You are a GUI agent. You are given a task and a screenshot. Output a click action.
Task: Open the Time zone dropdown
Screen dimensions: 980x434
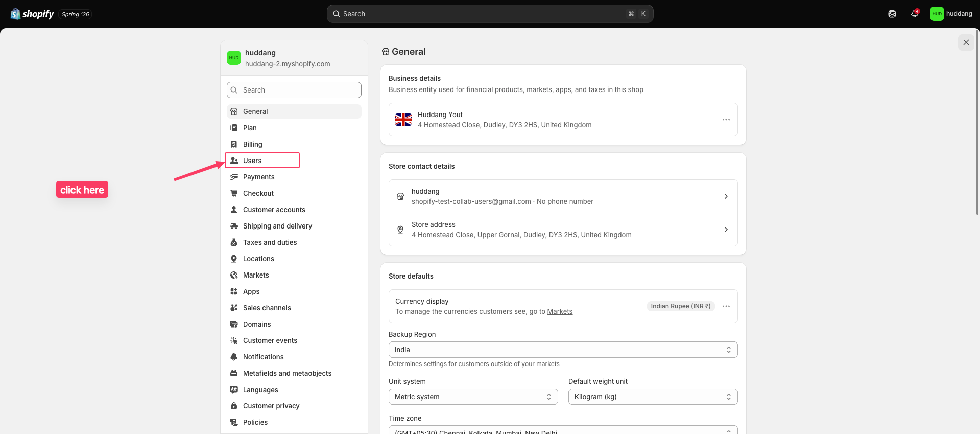(563, 430)
